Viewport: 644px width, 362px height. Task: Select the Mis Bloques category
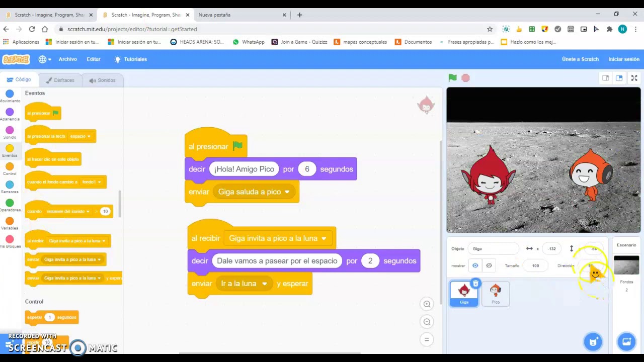pos(10,241)
